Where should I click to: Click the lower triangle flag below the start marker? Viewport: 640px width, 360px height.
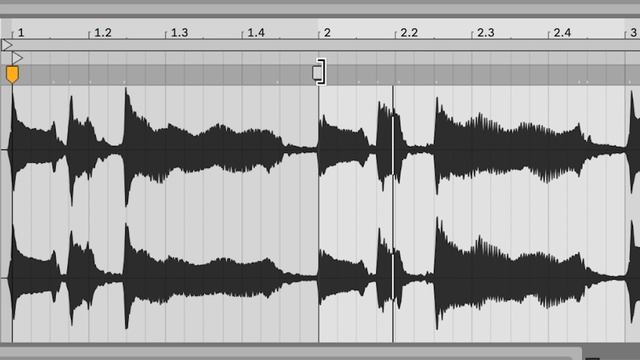[17, 58]
